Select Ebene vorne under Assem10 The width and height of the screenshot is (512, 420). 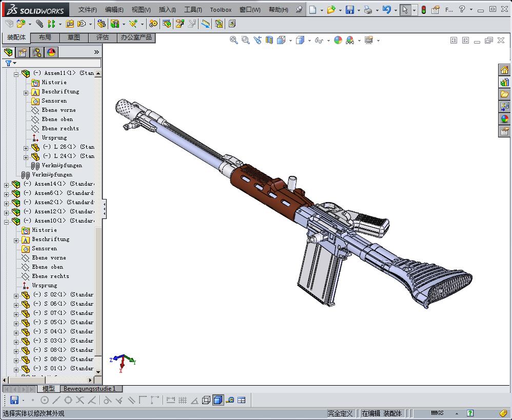[49, 257]
